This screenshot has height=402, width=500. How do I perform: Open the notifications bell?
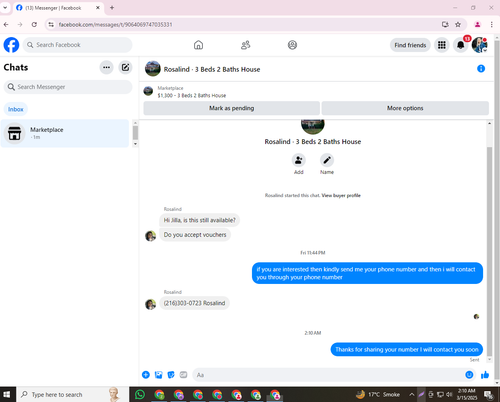point(461,45)
